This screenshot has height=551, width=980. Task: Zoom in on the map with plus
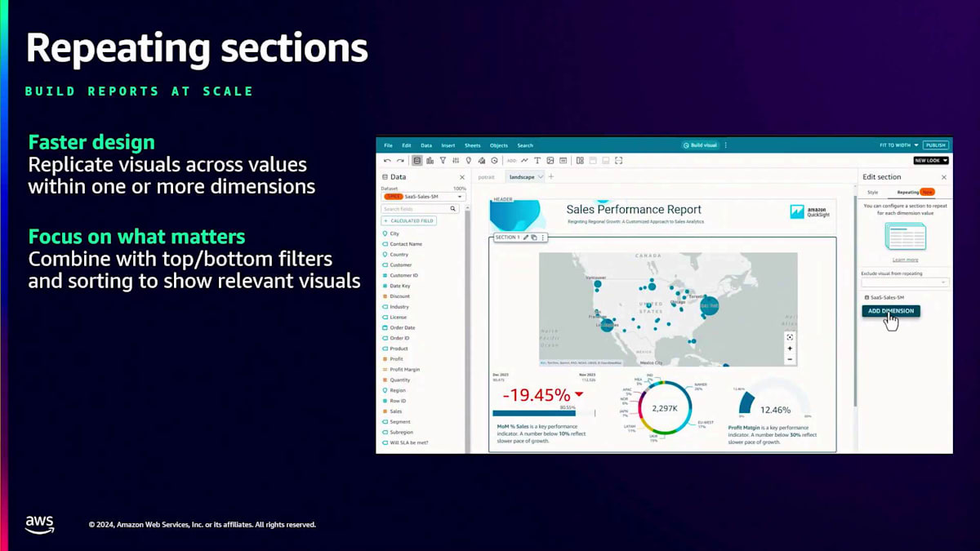click(790, 348)
